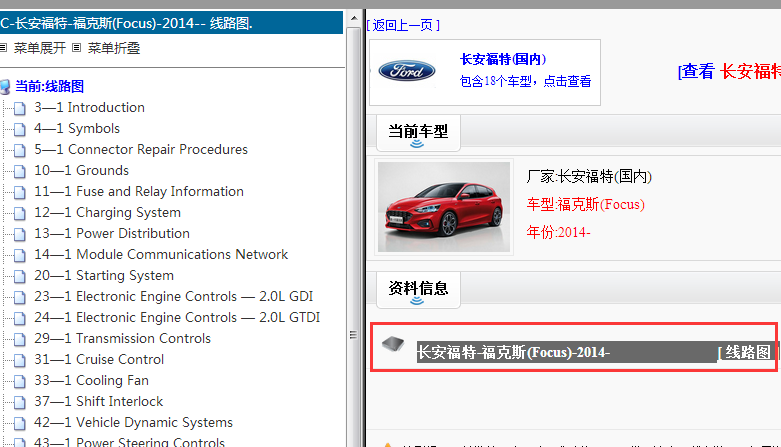
Task: Open 12—1 Charging System
Action: point(107,212)
